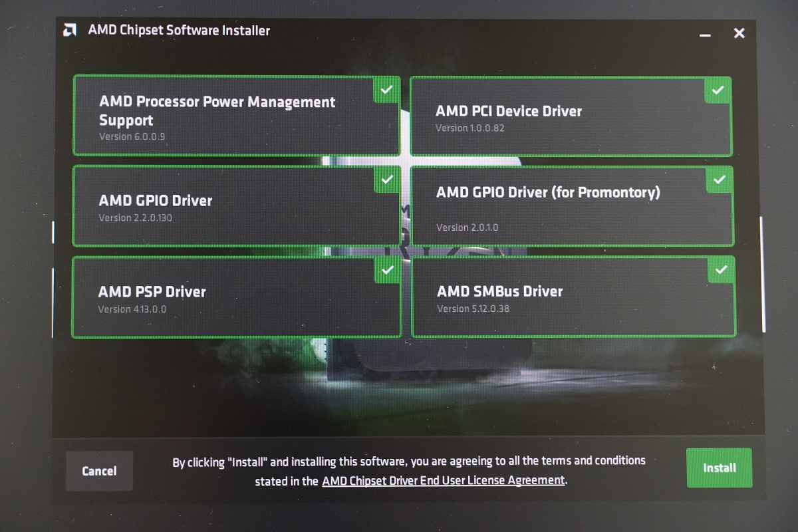The height and width of the screenshot is (532, 798).
Task: Deselect the AMD SMBus Driver checkmark
Action: pos(721,270)
